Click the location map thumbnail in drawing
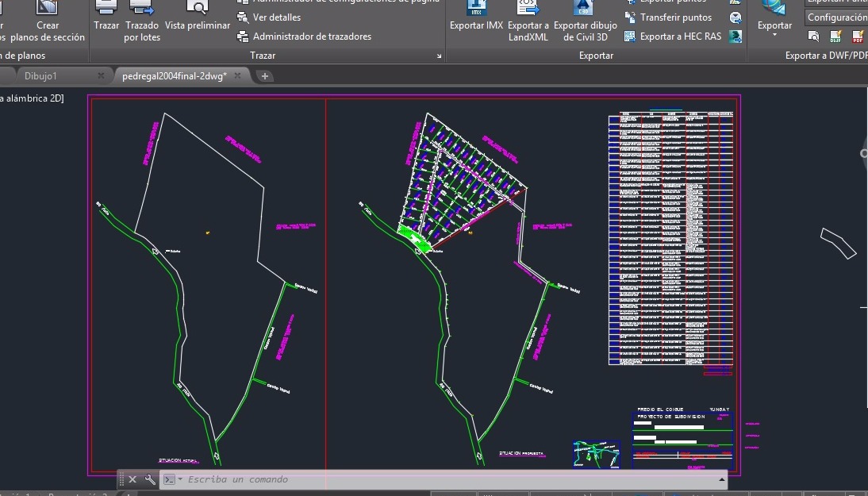Screen dimensions: 868x496 (596, 455)
